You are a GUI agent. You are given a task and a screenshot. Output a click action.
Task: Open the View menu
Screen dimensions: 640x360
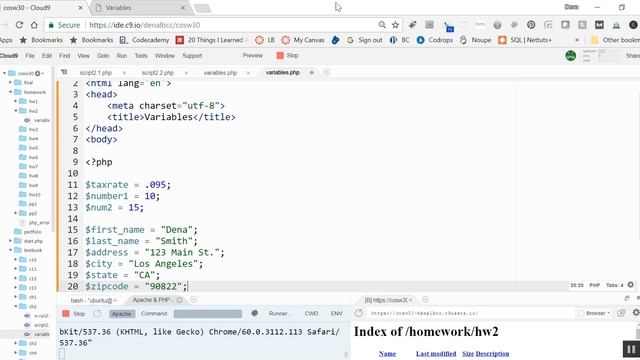tap(83, 56)
